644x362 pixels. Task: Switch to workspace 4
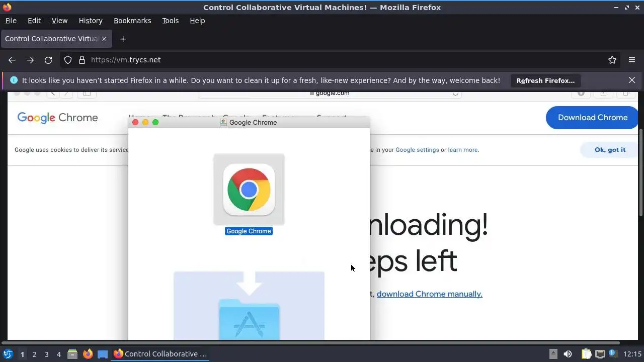(58, 354)
